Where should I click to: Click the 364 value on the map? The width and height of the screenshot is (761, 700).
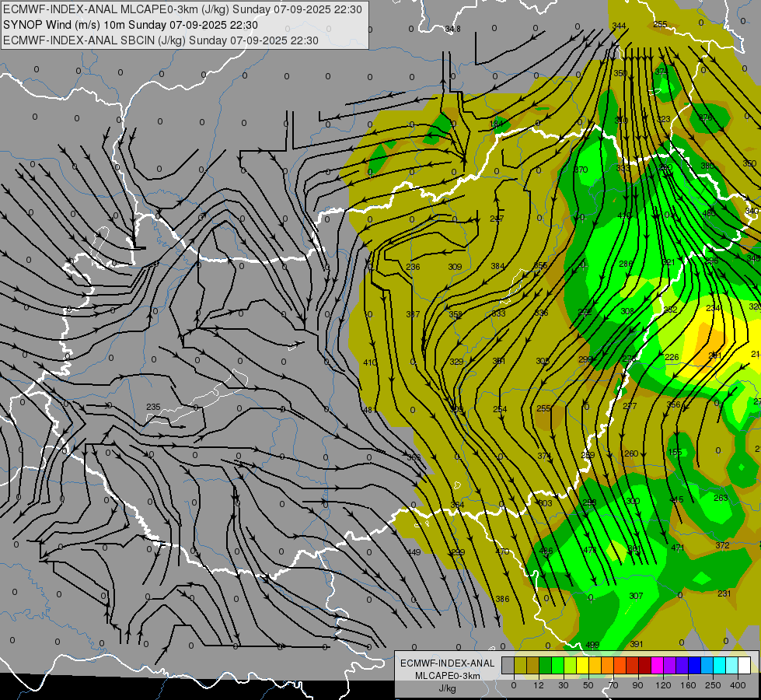tap(457, 506)
